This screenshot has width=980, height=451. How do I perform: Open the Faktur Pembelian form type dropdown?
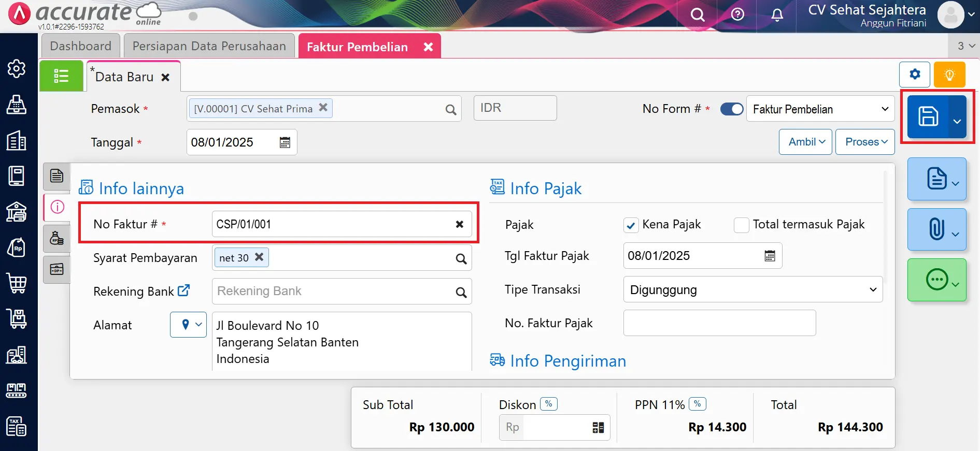click(x=820, y=109)
